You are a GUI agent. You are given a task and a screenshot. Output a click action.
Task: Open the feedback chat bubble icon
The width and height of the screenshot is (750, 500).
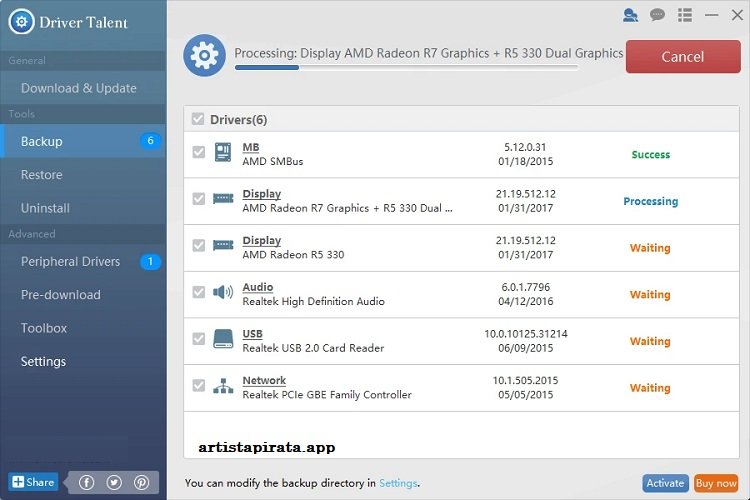pyautogui.click(x=657, y=15)
